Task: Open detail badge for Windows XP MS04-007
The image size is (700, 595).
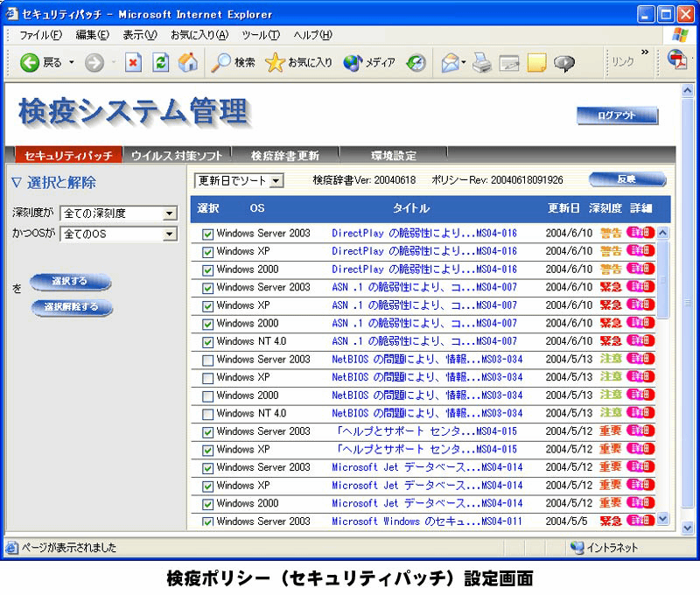Action: point(640,304)
